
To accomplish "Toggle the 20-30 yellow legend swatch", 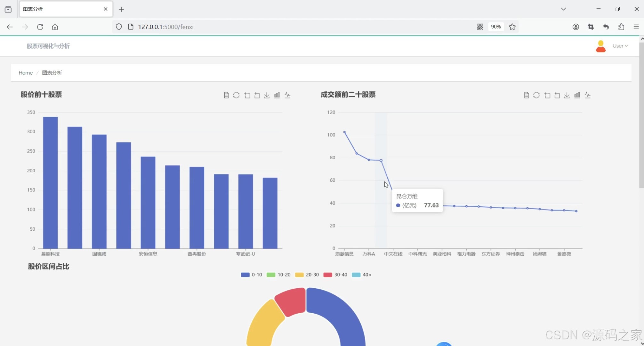I will (299, 275).
